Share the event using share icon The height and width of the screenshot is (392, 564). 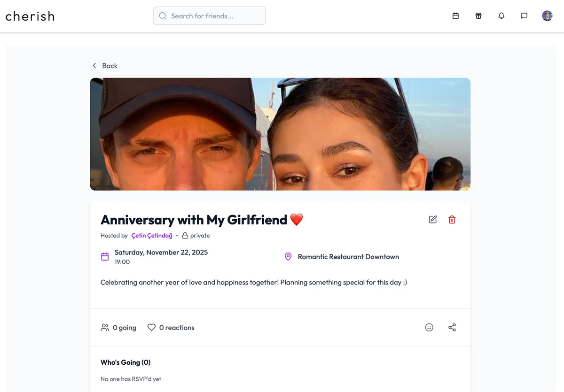click(452, 328)
